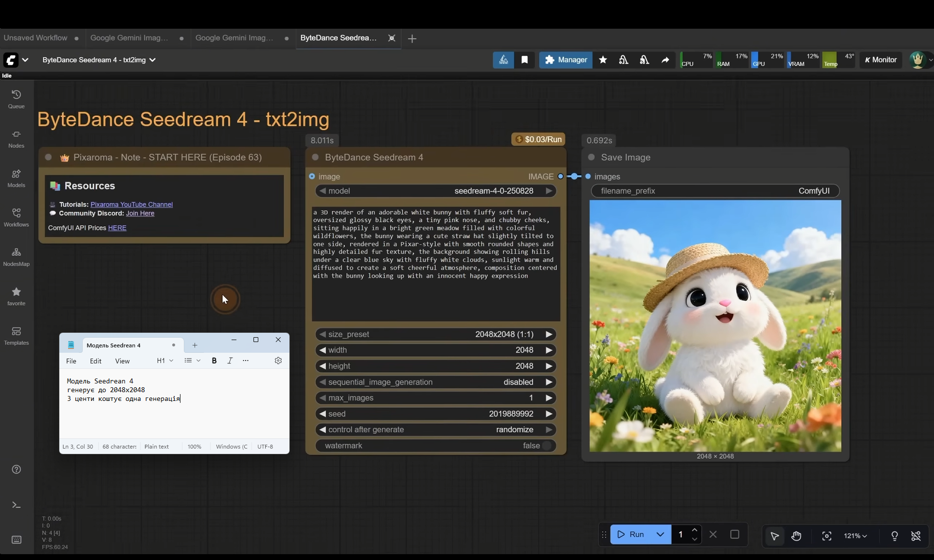Viewport: 934px width, 560px height.
Task: Toggle the bottom console terminal icon
Action: pyautogui.click(x=16, y=505)
